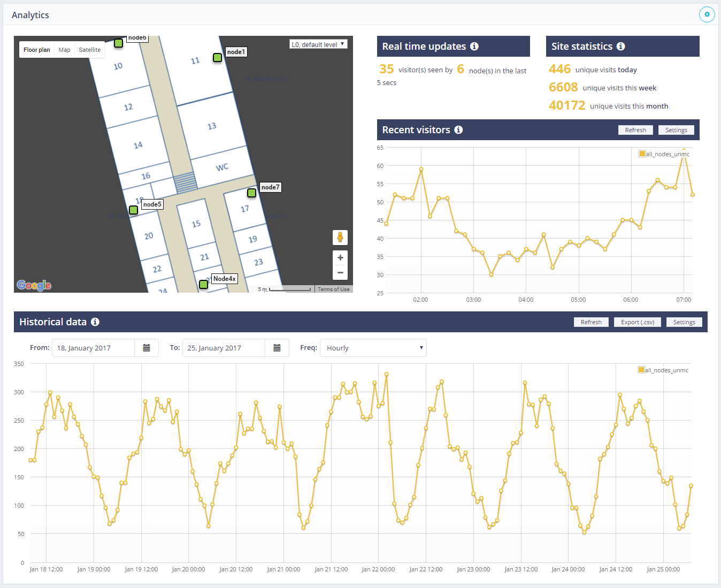Image resolution: width=721 pixels, height=588 pixels.
Task: Click the Node4x label on the map
Action: click(x=225, y=279)
